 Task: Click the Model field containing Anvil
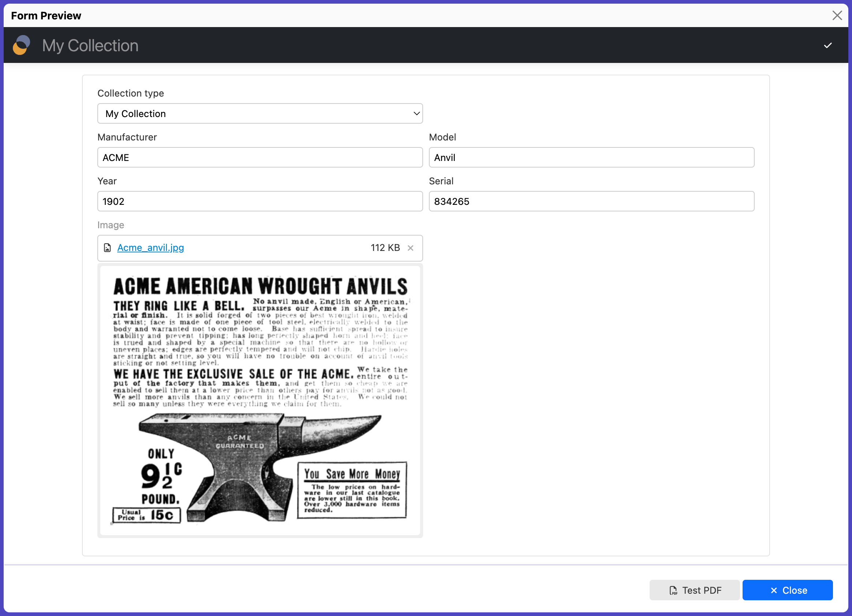click(x=591, y=157)
